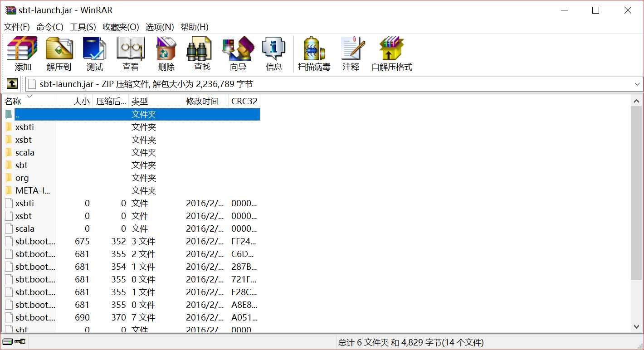Select the '..' parent folder row
Screen dimensions: 644x350
click(x=132, y=114)
